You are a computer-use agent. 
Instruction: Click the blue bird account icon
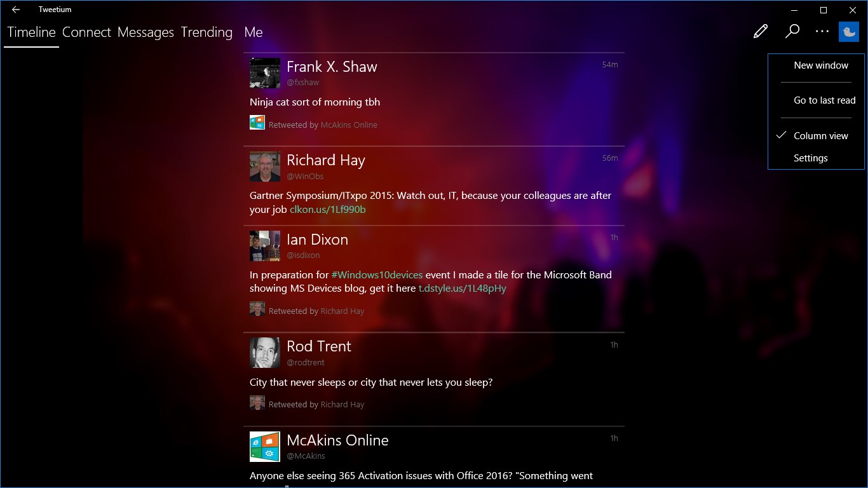849,32
